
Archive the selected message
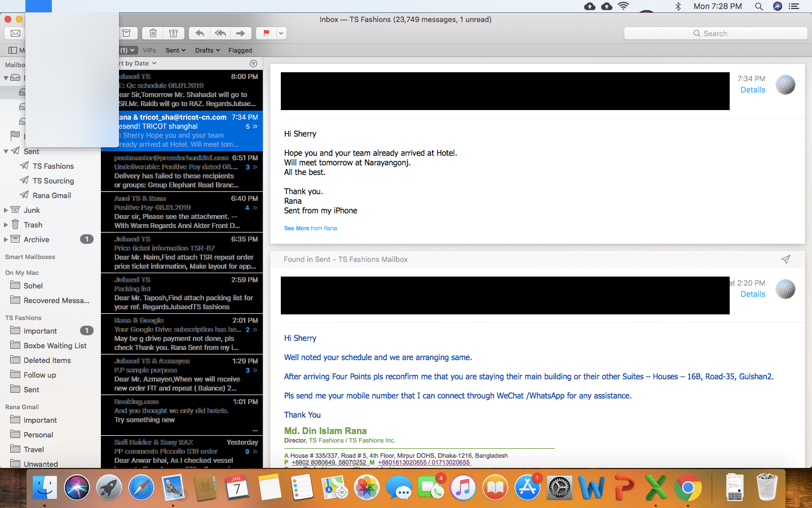127,33
